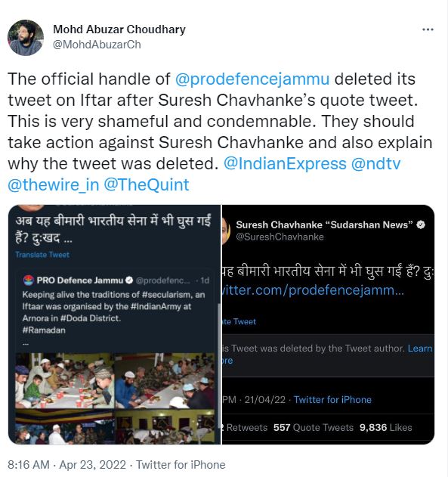Click the Mohd Abuzar Choudhary display name

point(119,29)
